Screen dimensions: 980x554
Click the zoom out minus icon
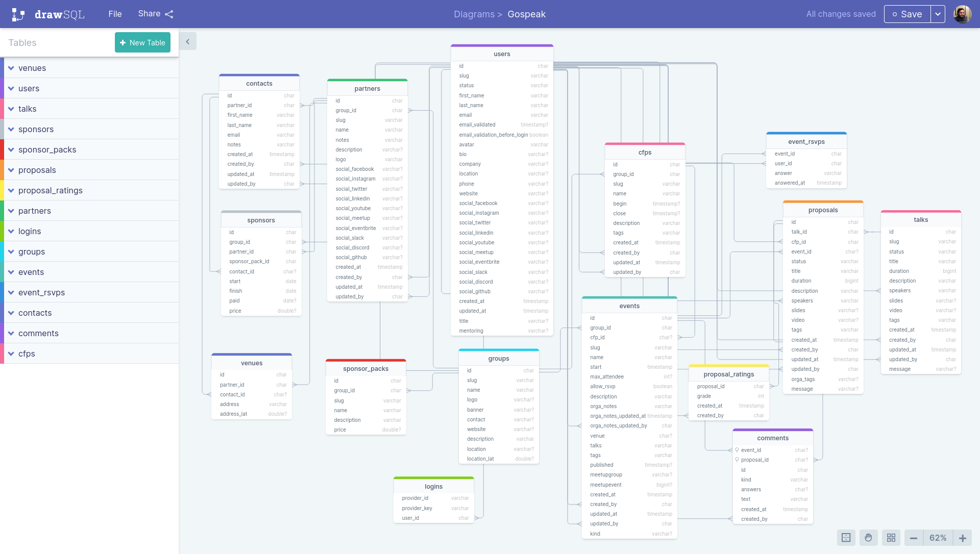913,538
